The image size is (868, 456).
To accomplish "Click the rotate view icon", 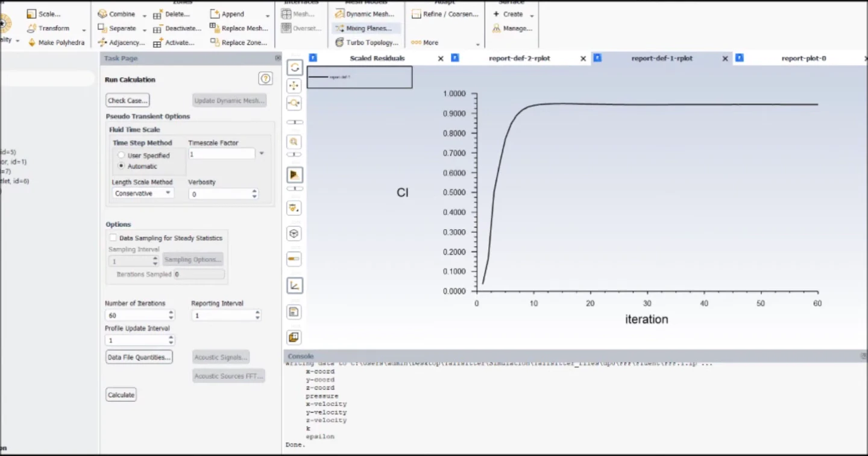I will click(x=295, y=68).
